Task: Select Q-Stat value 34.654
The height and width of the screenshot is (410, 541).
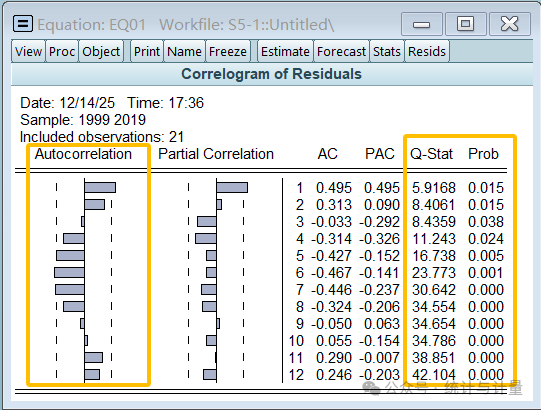Action: pos(434,324)
